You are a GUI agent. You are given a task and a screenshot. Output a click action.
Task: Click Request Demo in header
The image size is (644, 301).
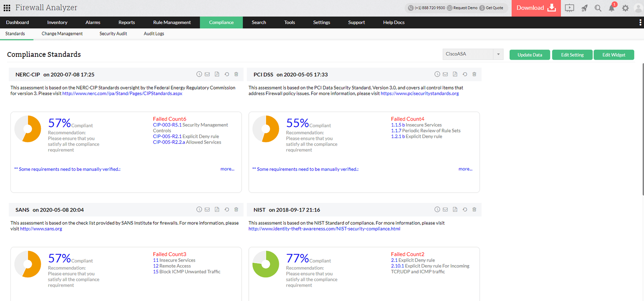point(462,8)
